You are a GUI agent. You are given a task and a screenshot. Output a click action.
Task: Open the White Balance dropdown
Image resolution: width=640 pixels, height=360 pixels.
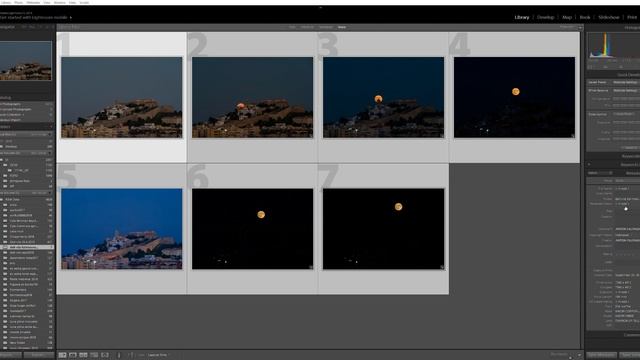coord(626,91)
